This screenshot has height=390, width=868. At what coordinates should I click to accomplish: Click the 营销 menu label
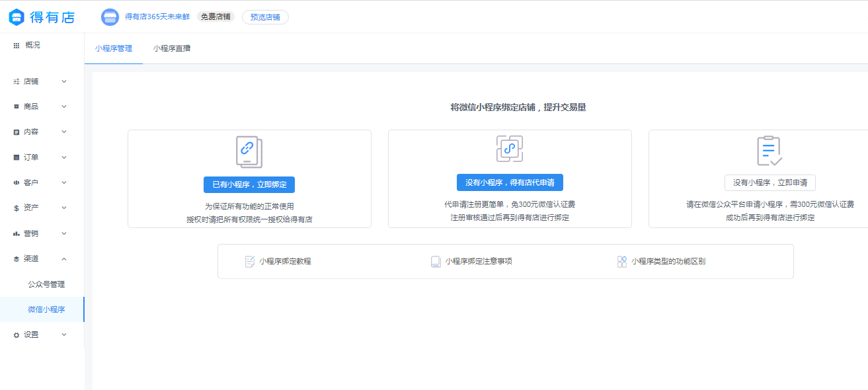click(31, 233)
